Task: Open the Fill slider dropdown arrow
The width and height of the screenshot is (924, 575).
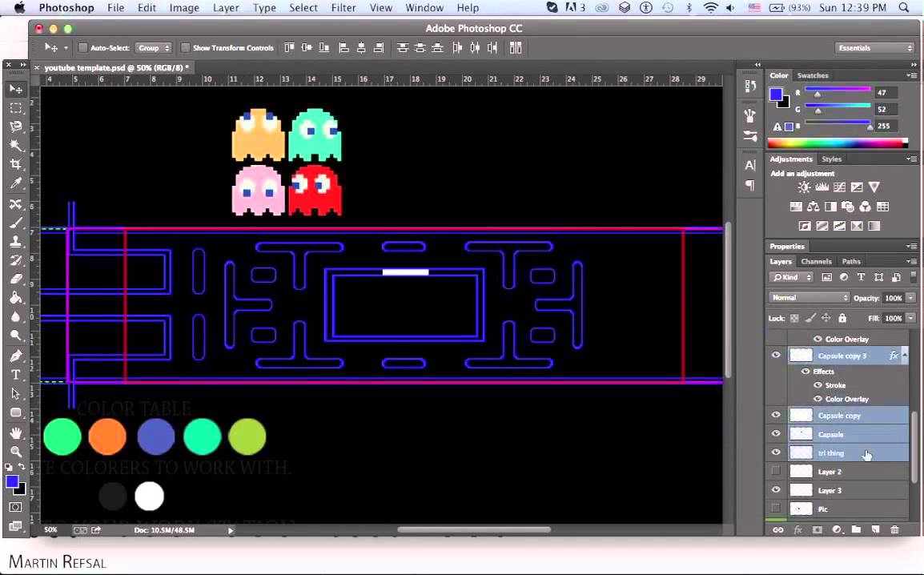Action: [x=911, y=318]
